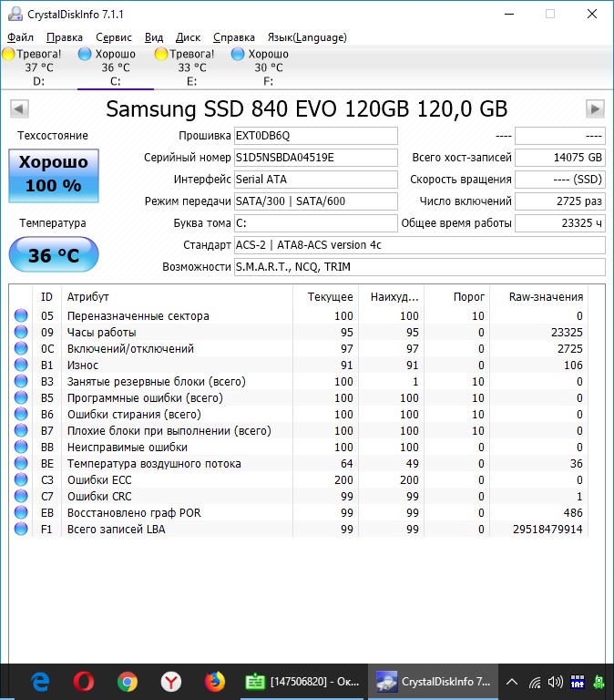The width and height of the screenshot is (614, 700).
Task: Open the Правка menu
Action: 65,37
